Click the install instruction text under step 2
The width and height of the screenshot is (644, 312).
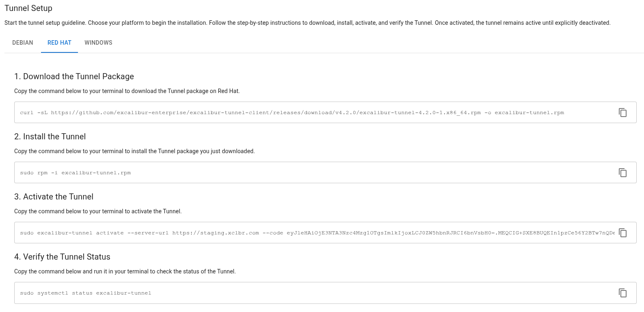134,151
